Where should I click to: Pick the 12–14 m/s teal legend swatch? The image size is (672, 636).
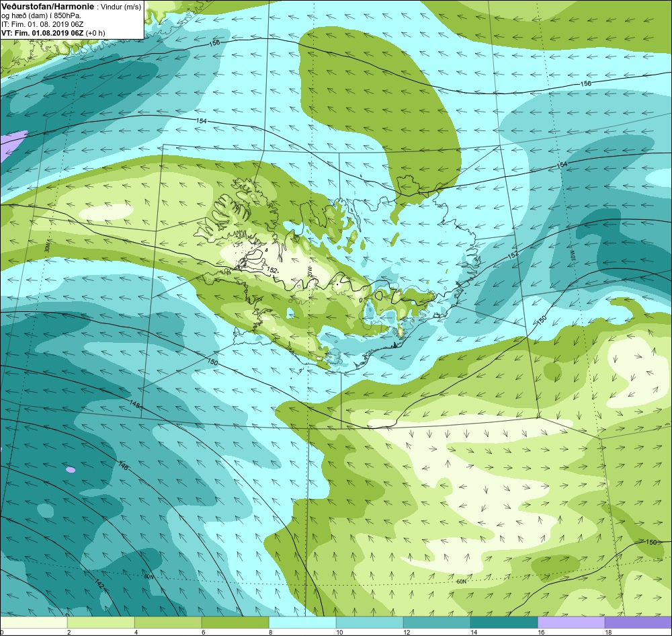[x=437, y=623]
